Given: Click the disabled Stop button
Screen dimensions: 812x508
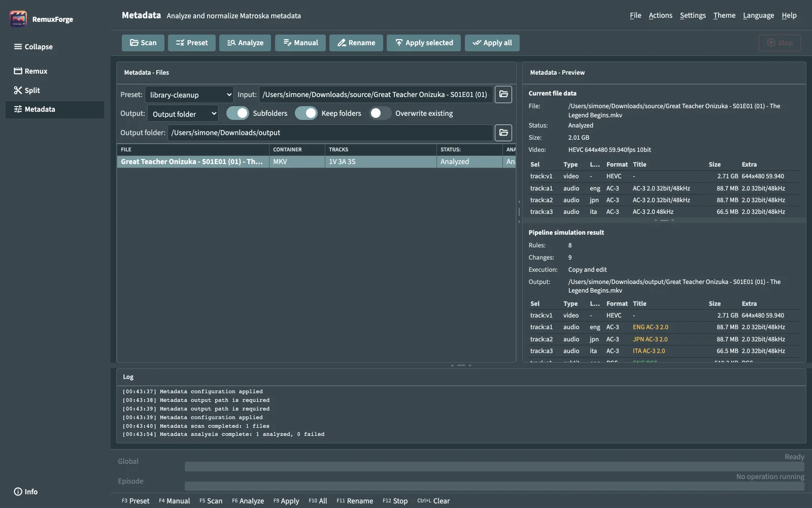Looking at the screenshot, I should (x=780, y=43).
